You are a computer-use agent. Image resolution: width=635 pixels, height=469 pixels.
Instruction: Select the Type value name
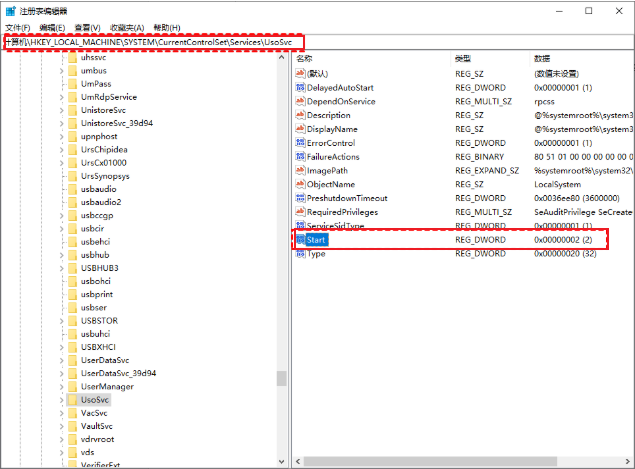(x=316, y=254)
